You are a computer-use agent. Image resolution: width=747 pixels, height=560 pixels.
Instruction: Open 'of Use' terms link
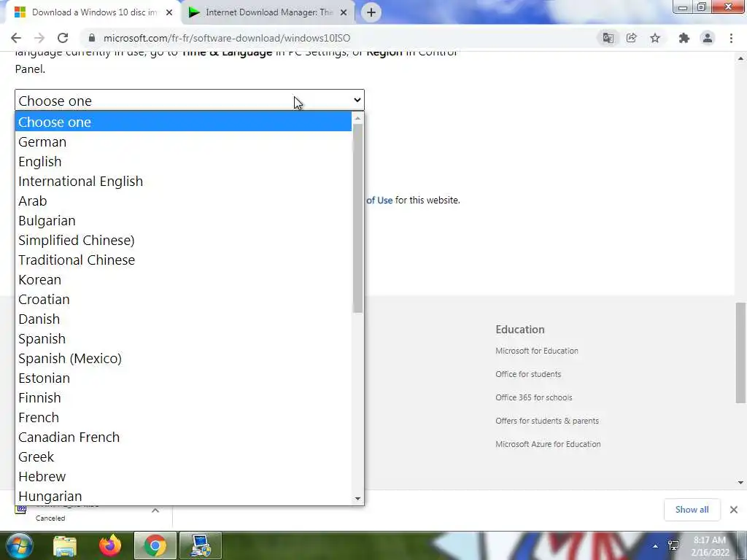379,200
